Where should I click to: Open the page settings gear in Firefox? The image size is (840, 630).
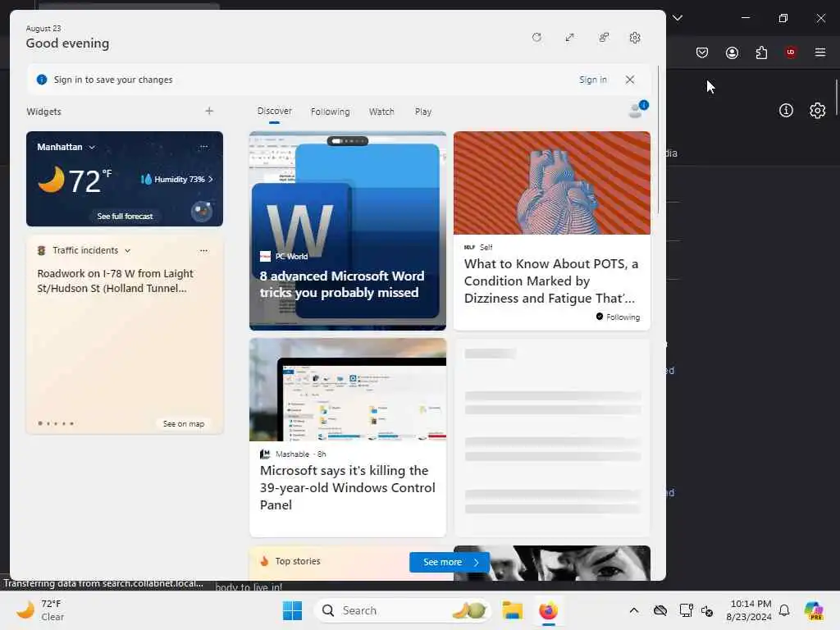(817, 111)
